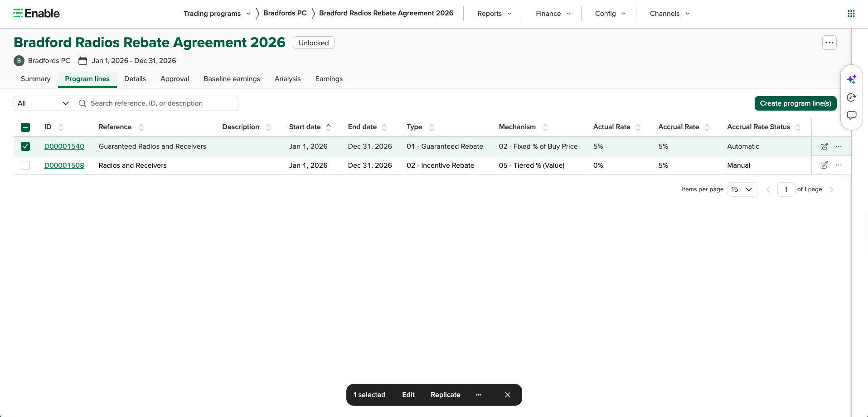Select the Program lines tab

pyautogui.click(x=87, y=79)
